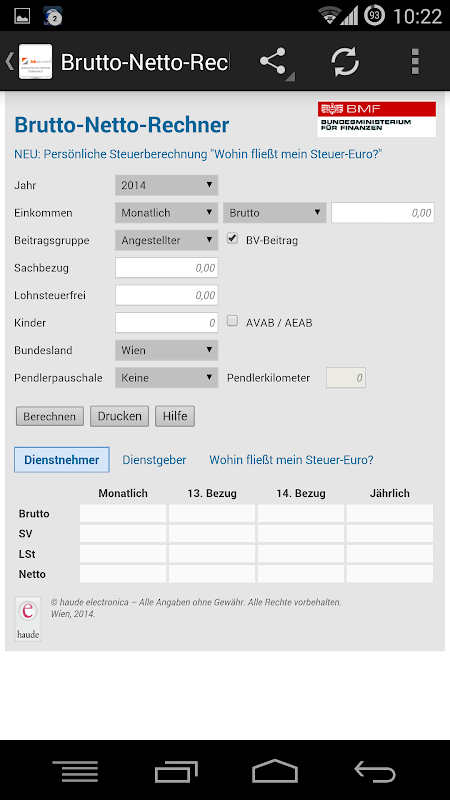
Task: Switch to the Dienstgeber tab
Action: click(x=154, y=460)
